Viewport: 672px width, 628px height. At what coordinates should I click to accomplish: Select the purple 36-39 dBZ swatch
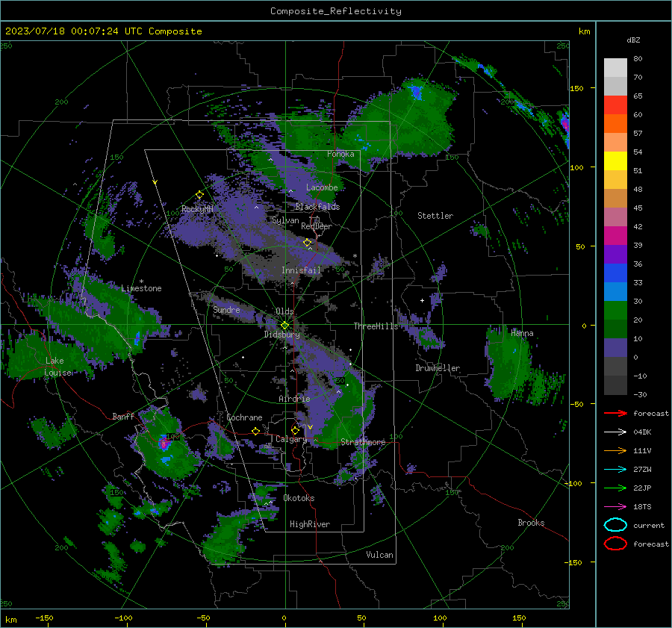coord(615,255)
